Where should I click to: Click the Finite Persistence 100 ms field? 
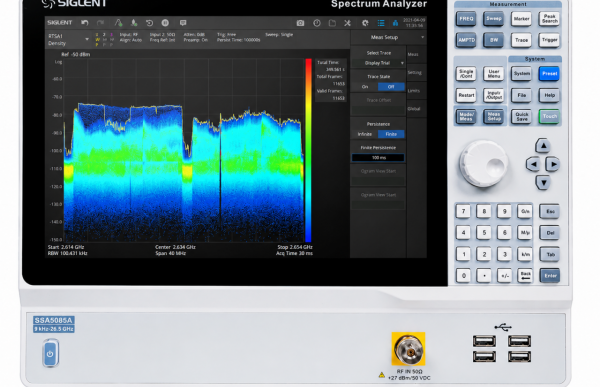pyautogui.click(x=378, y=157)
